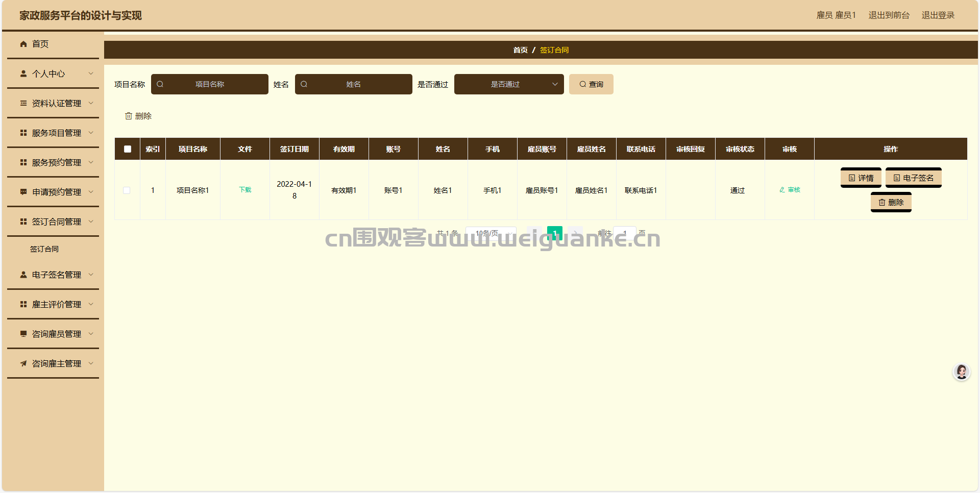The image size is (980, 493).
Task: Click the search icon in 项目名称 field
Action: pyautogui.click(x=160, y=84)
